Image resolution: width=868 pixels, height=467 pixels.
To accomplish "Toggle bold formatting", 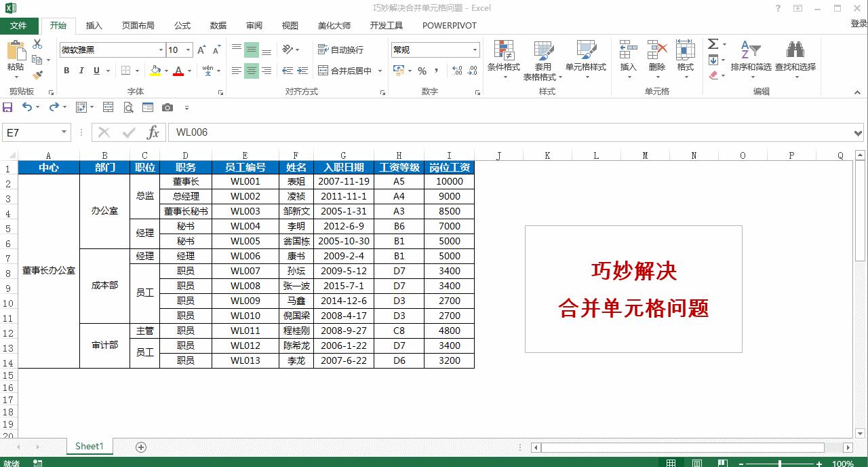I will 66,71.
